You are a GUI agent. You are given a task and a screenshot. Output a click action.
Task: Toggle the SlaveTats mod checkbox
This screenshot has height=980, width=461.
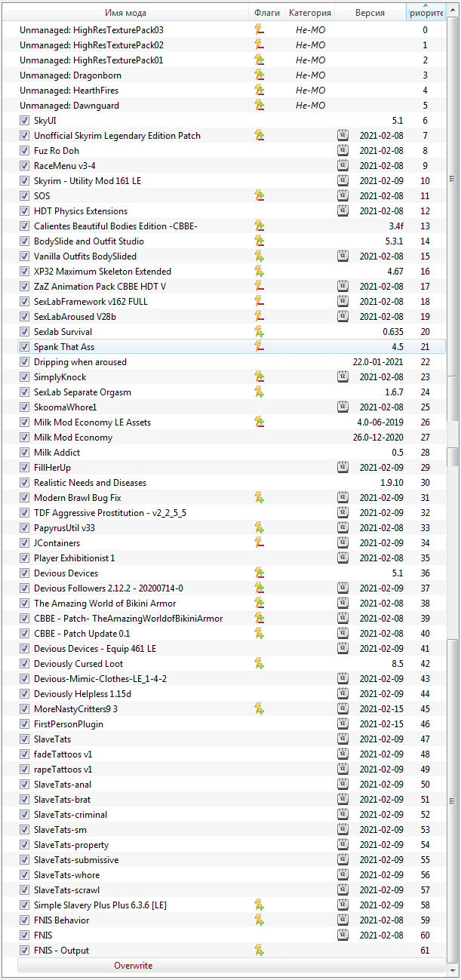(x=25, y=739)
